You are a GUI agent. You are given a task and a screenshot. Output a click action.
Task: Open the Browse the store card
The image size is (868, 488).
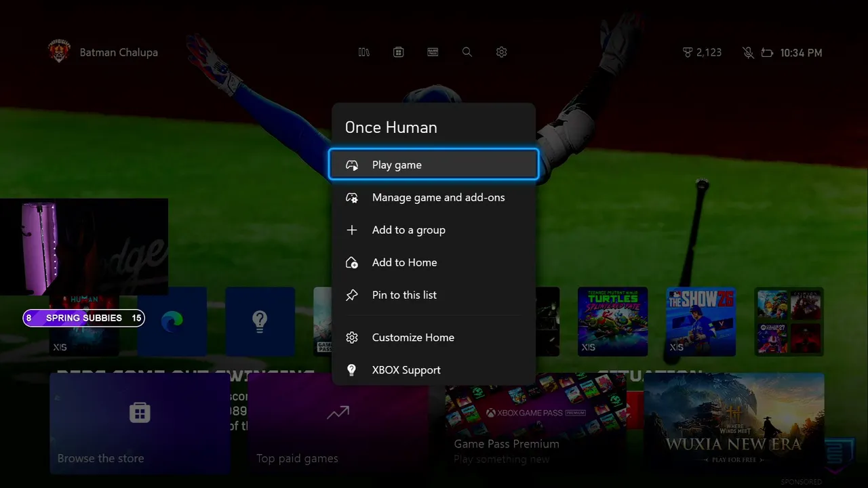(140, 423)
